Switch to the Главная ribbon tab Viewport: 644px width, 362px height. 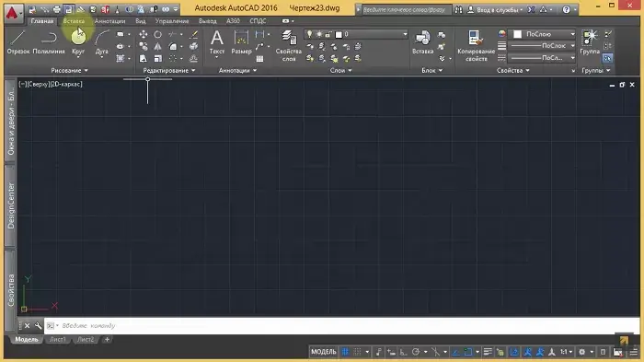(x=42, y=21)
